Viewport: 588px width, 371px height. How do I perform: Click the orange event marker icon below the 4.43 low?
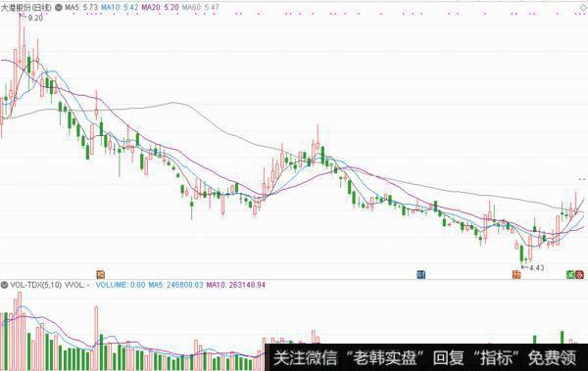[x=516, y=274]
